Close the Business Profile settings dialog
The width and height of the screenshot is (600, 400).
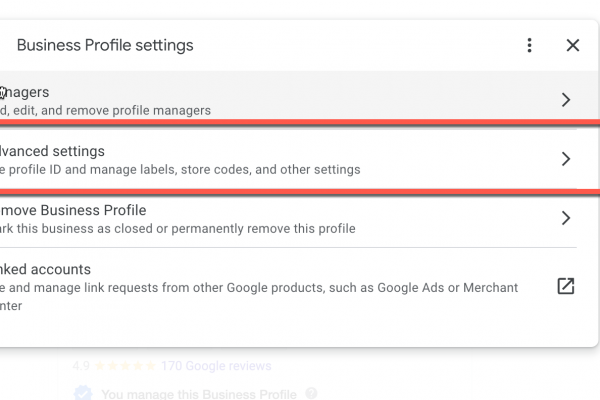pyautogui.click(x=573, y=45)
